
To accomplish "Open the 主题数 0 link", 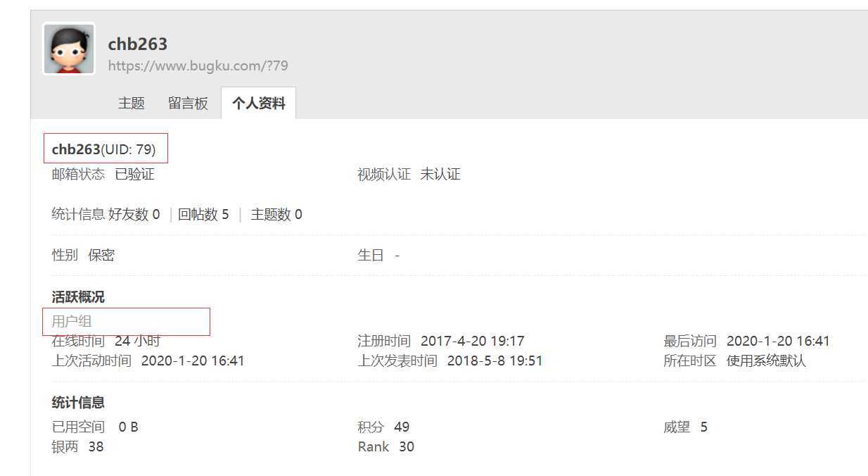I will pyautogui.click(x=276, y=214).
